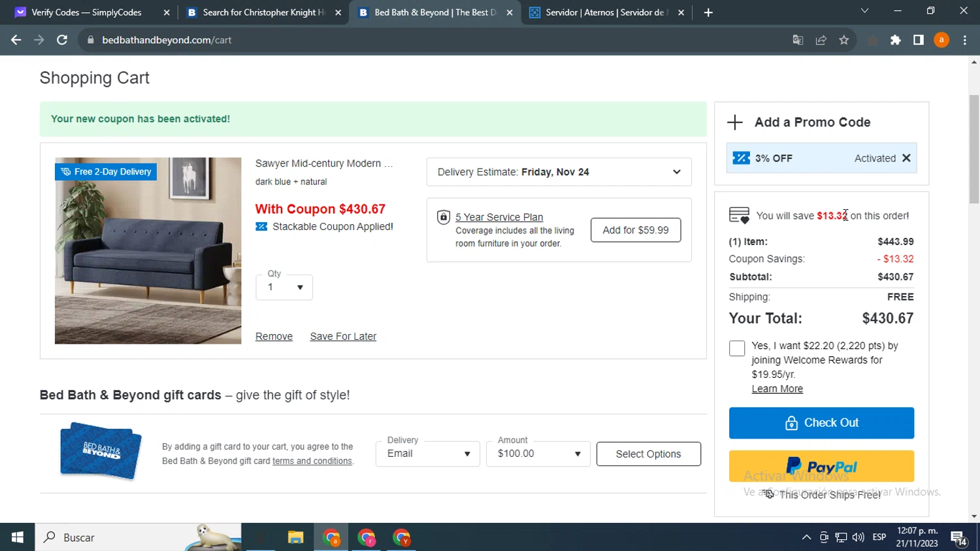Open the Windows notification center
Image resolution: width=980 pixels, height=551 pixels.
[959, 539]
